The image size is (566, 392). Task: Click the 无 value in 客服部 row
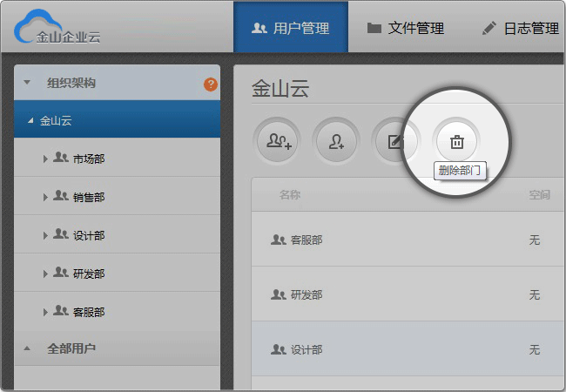[x=535, y=240]
